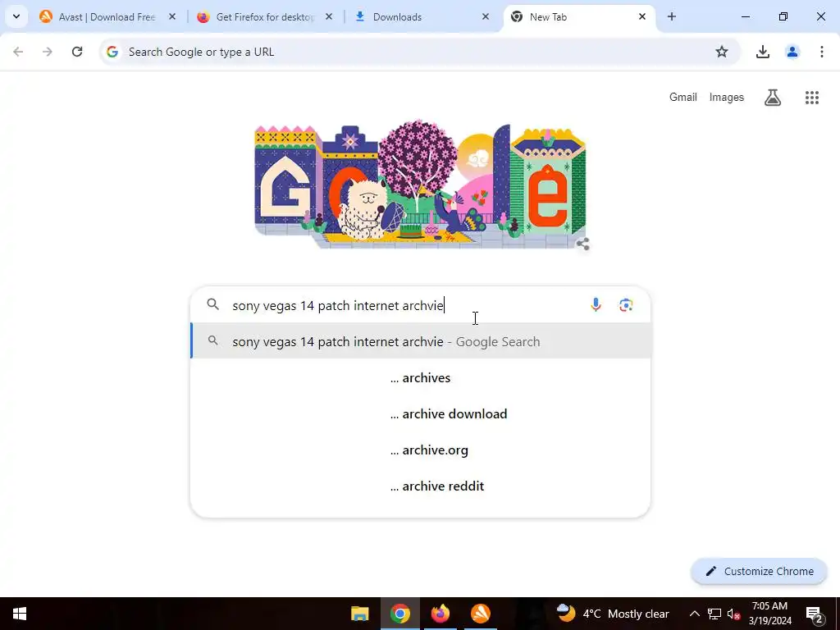Open Search Labs flask icon

click(x=773, y=98)
